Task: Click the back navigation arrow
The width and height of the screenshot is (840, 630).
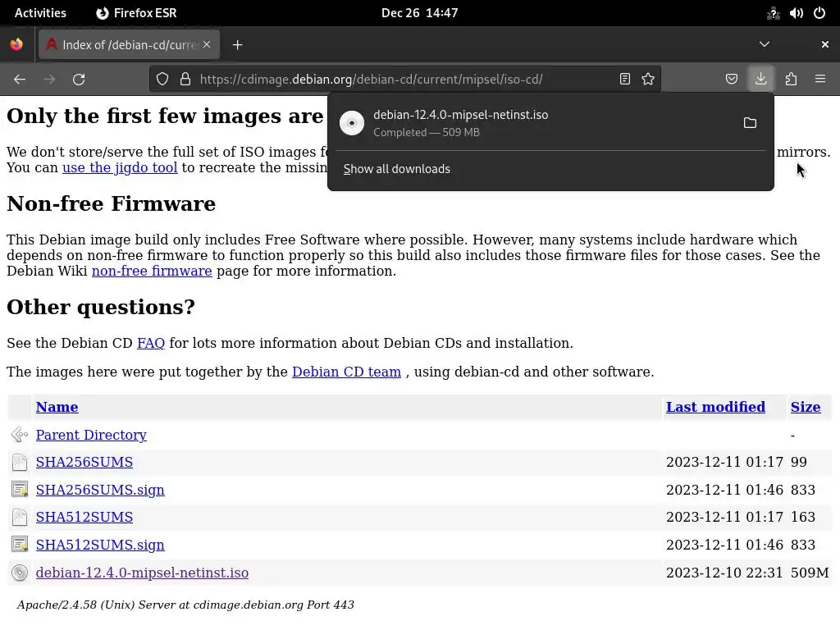Action: click(20, 80)
